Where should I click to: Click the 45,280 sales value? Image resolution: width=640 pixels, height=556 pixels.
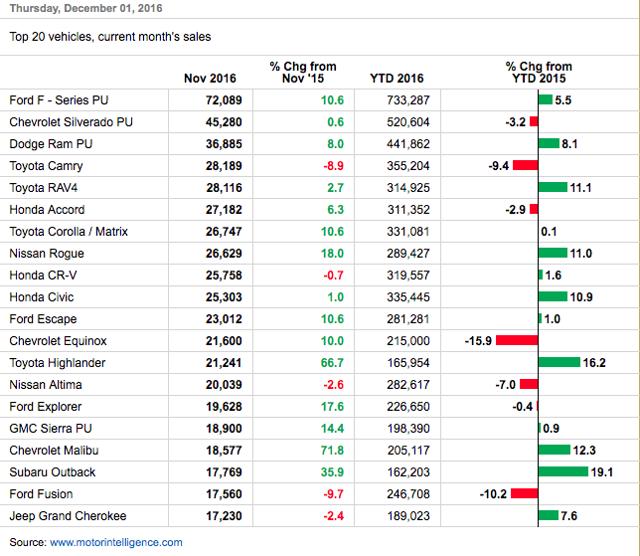[224, 122]
